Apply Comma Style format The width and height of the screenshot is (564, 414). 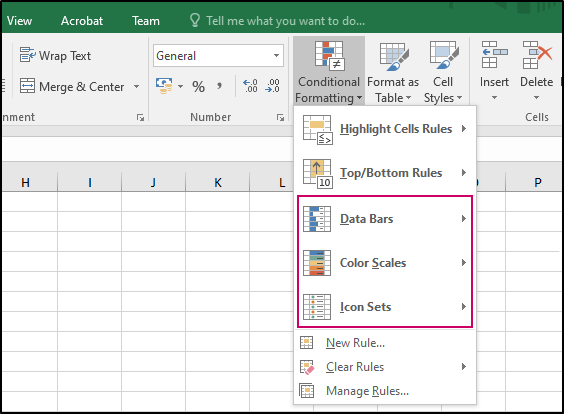(219, 86)
